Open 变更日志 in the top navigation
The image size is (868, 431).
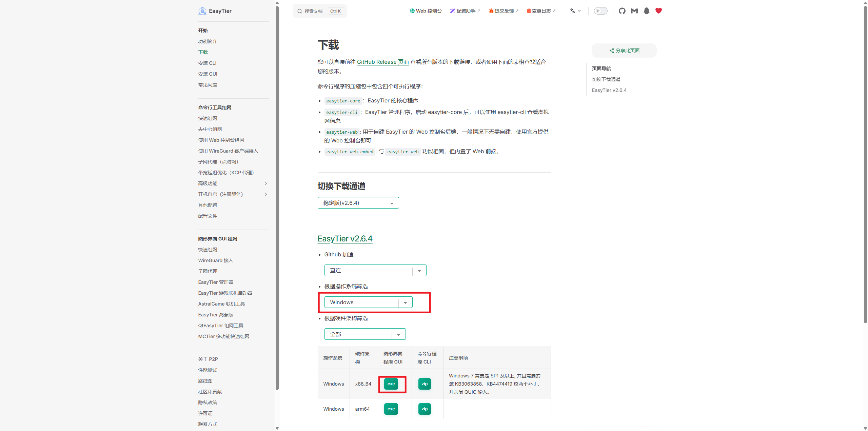click(x=541, y=11)
